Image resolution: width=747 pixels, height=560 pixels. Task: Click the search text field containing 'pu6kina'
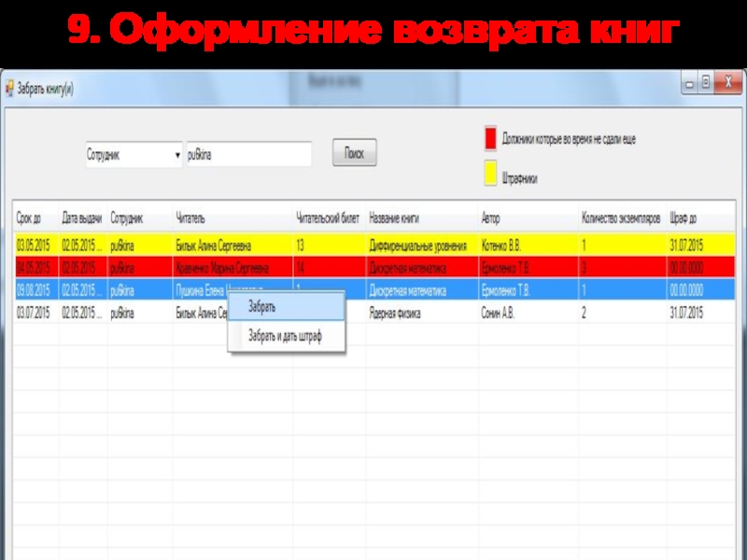pos(248,155)
